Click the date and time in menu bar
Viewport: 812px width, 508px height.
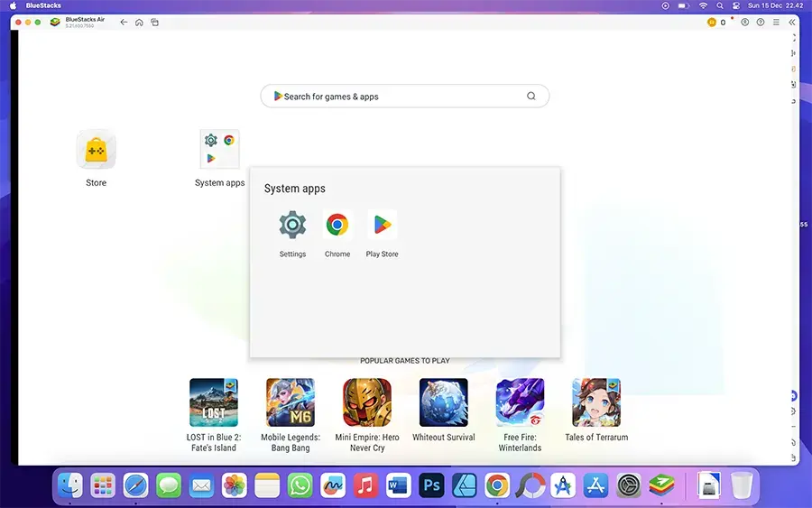tap(775, 5)
